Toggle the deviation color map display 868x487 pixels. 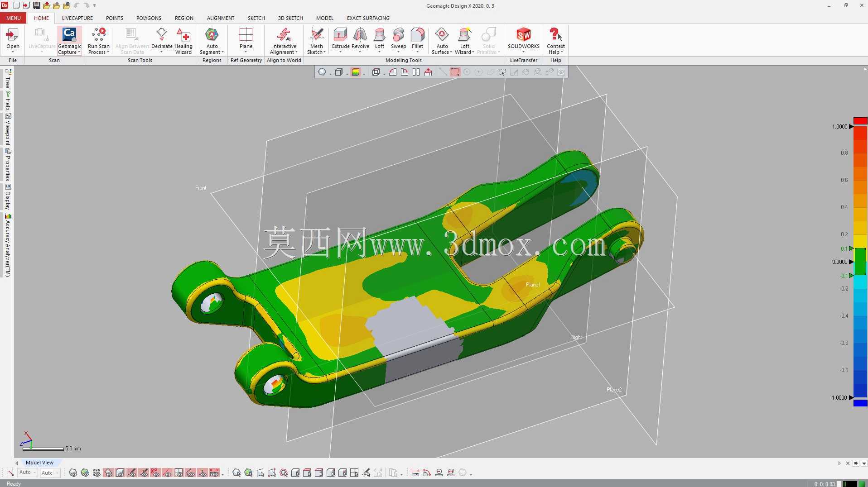pyautogui.click(x=356, y=72)
